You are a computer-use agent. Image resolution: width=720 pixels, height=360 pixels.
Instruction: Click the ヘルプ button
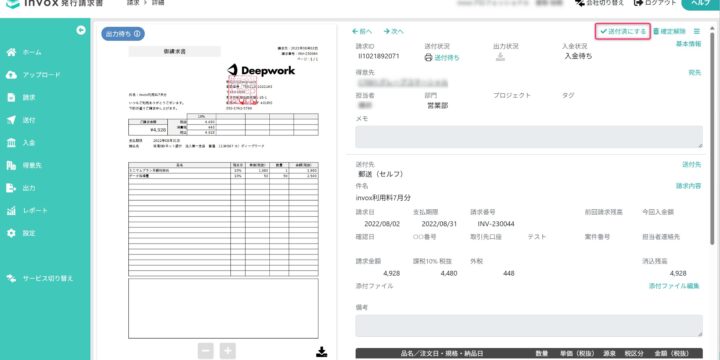(701, 3)
